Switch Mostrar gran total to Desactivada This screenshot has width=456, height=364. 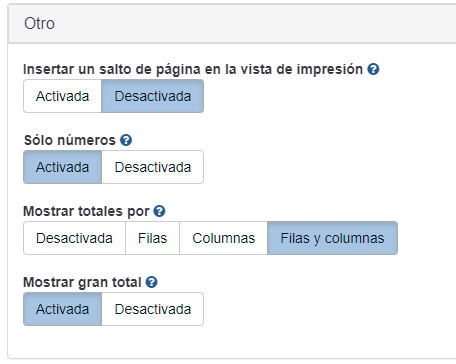click(x=153, y=309)
